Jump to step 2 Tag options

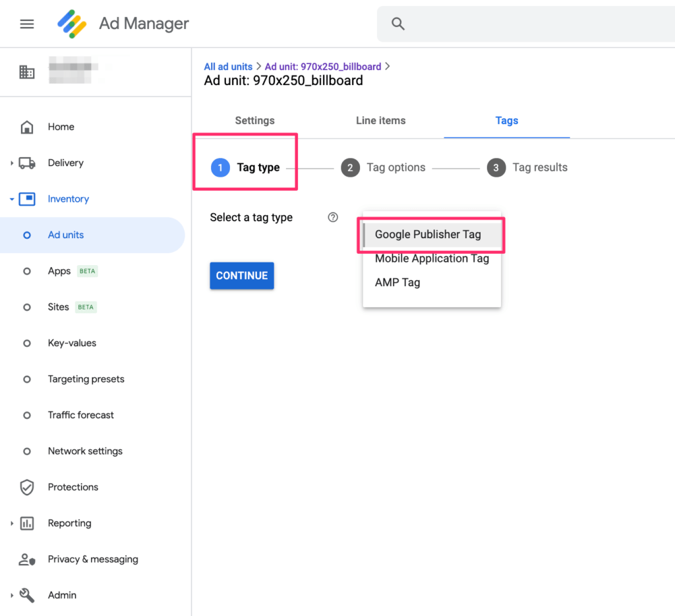pos(350,168)
